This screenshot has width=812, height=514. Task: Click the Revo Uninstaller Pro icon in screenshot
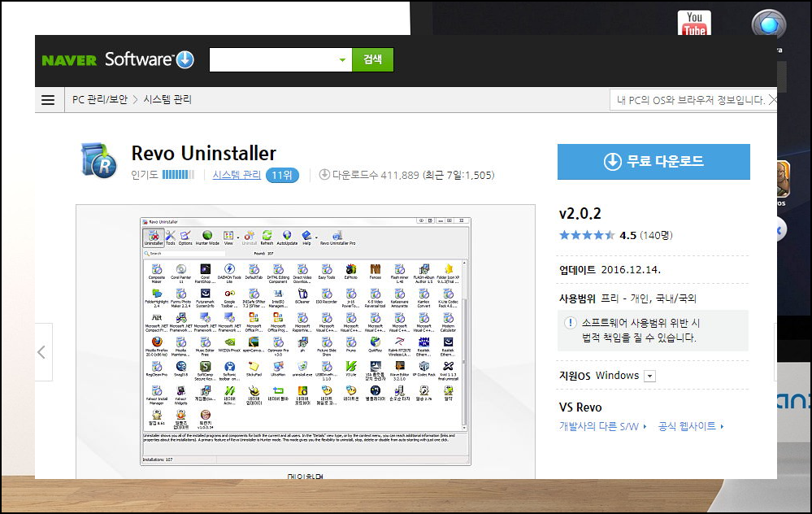[337, 237]
